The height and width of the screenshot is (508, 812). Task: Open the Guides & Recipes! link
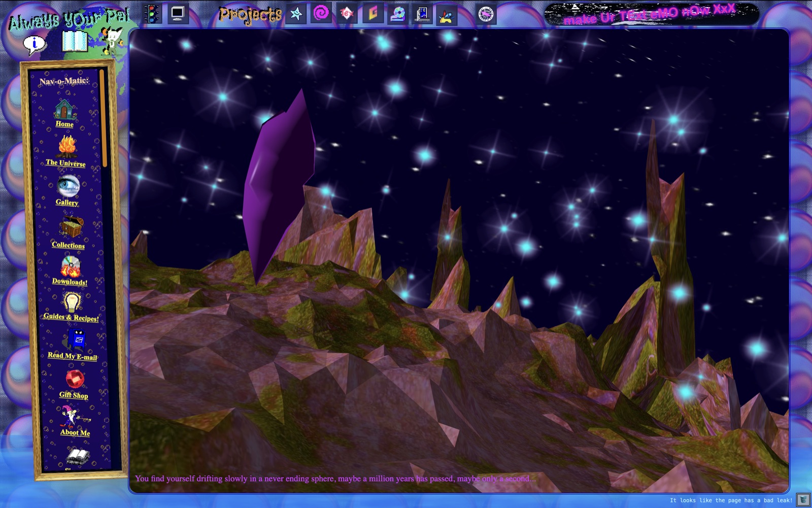pos(71,317)
